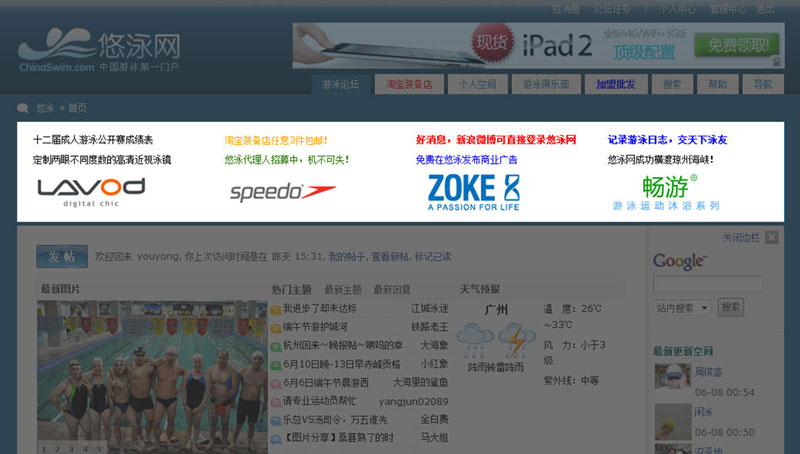Click topic icon beside 请专业运动员帮忙
This screenshot has height=454, width=800.
coord(276,402)
